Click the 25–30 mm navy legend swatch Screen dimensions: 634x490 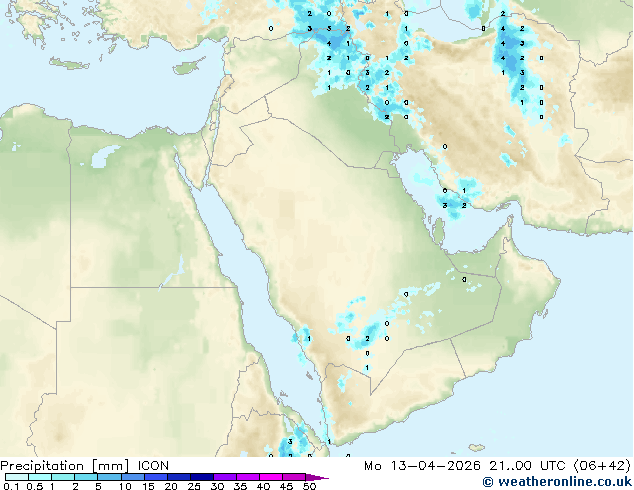point(201,477)
